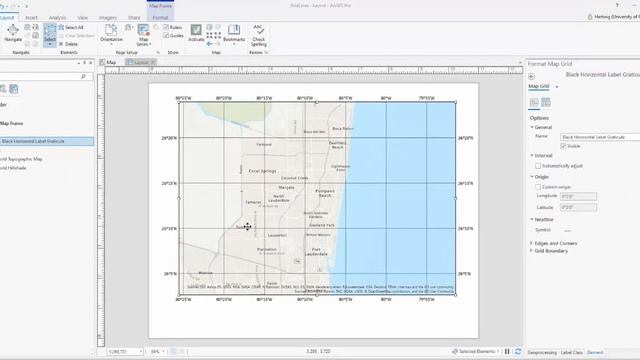Image resolution: width=640 pixels, height=360 pixels.
Task: Open the Map Frame Format tab
Action: pos(160,18)
